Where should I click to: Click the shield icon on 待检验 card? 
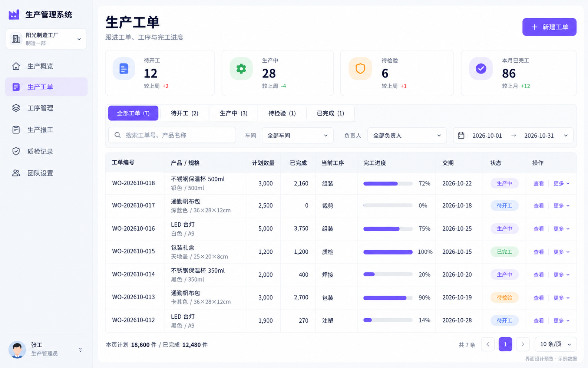pyautogui.click(x=360, y=69)
